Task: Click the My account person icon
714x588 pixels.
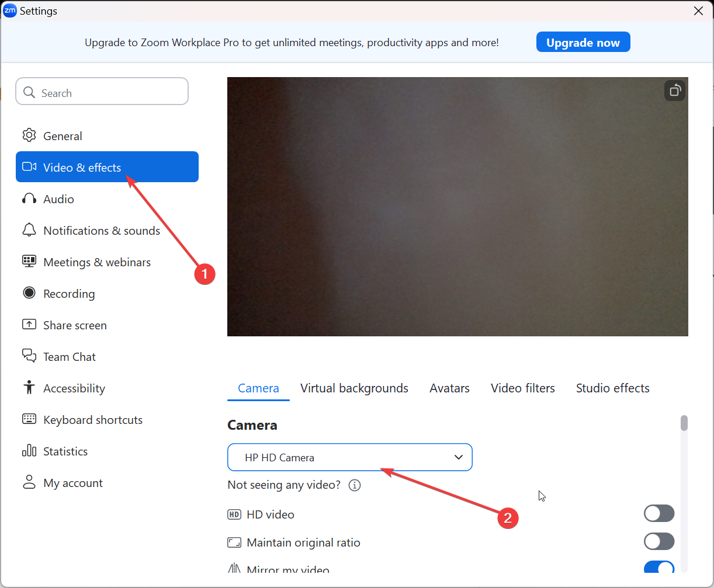Action: pyautogui.click(x=29, y=482)
